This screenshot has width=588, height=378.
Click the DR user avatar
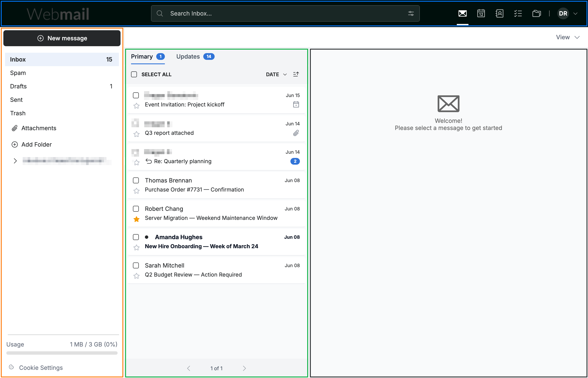pos(563,13)
